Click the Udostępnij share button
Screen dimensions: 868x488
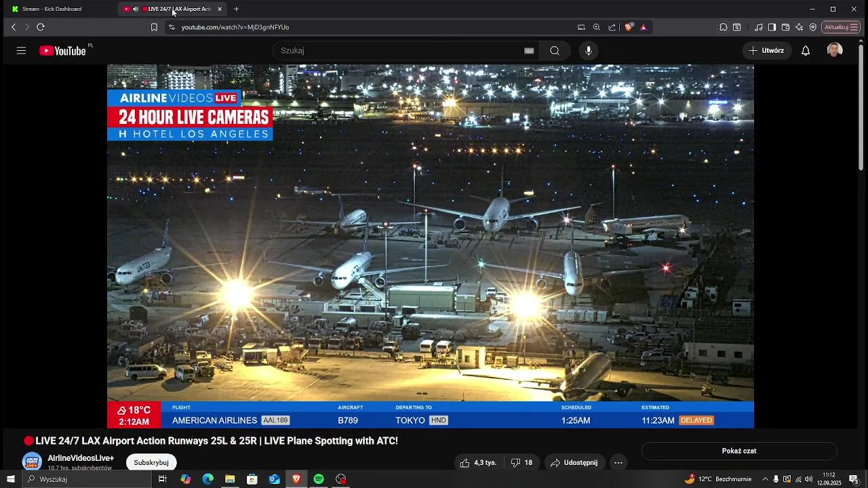pyautogui.click(x=574, y=462)
